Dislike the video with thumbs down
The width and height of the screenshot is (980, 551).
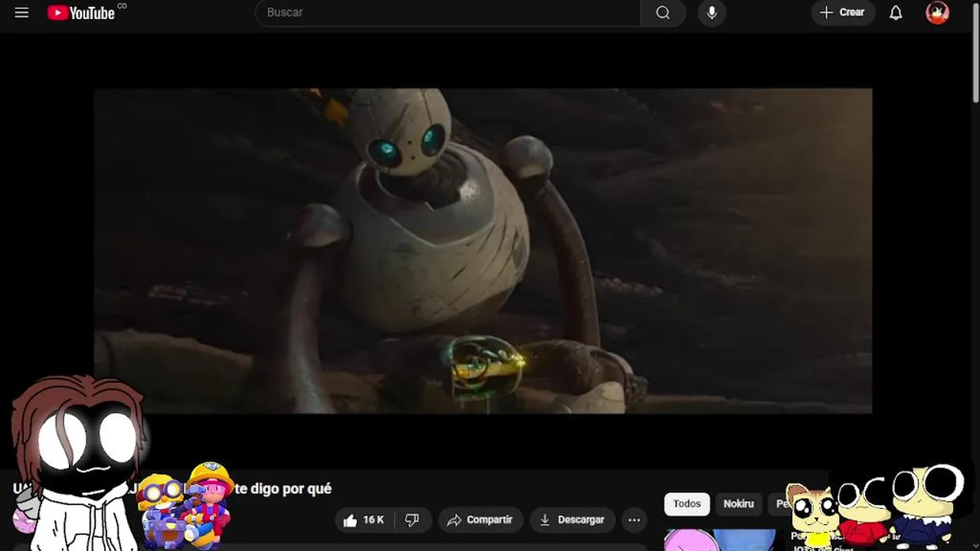click(x=413, y=520)
